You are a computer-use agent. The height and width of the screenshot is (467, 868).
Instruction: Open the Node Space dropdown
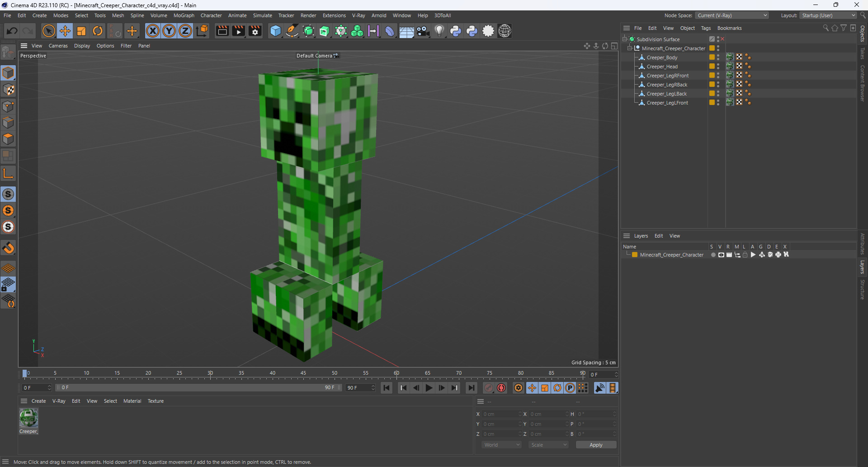(732, 15)
